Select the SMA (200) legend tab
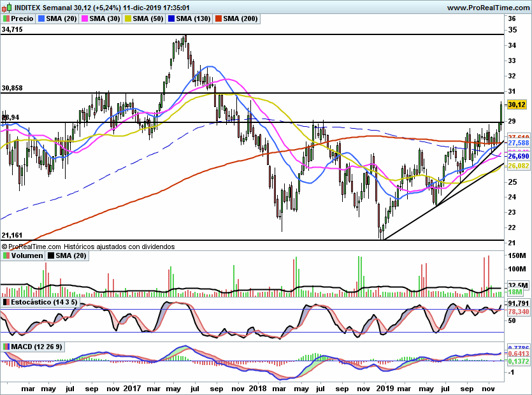This screenshot has width=532, height=395. [x=234, y=19]
